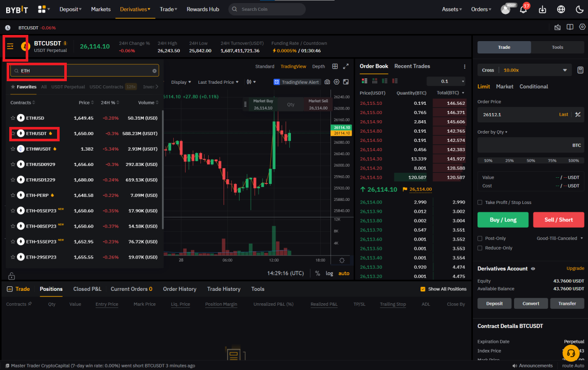Expand the Derivatives menu
This screenshot has height=370, width=588.
tap(135, 9)
